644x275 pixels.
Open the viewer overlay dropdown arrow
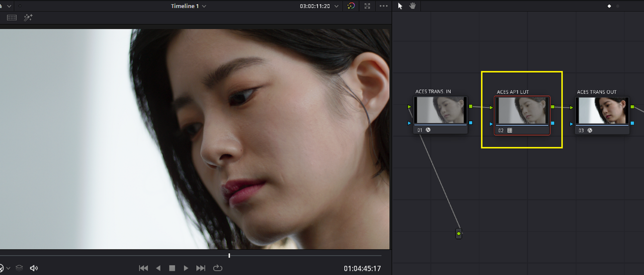pyautogui.click(x=8, y=268)
